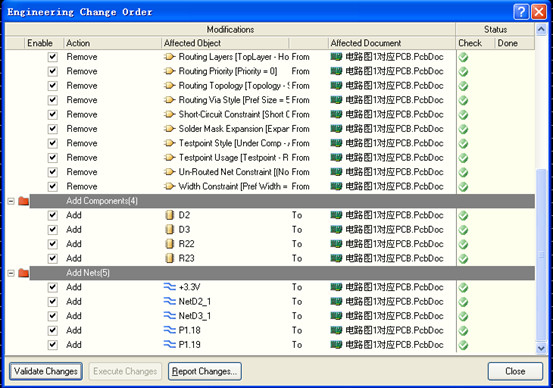Click the Done column header
The height and width of the screenshot is (388, 553).
[515, 43]
